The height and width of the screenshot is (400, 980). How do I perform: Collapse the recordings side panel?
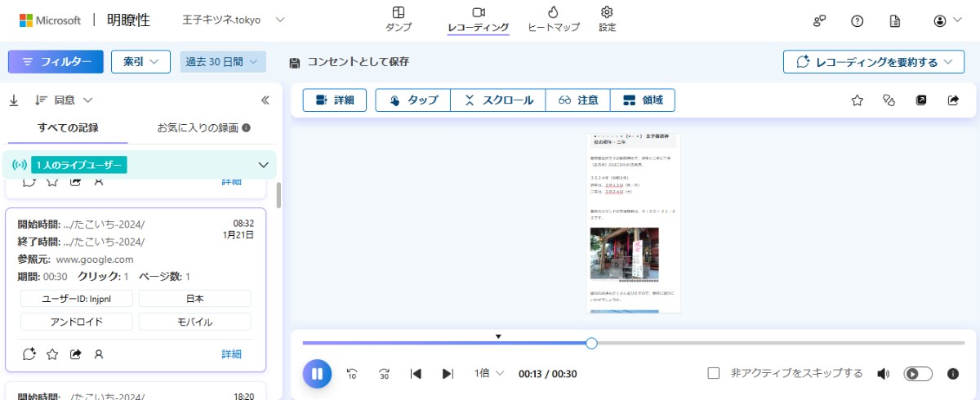[x=265, y=100]
